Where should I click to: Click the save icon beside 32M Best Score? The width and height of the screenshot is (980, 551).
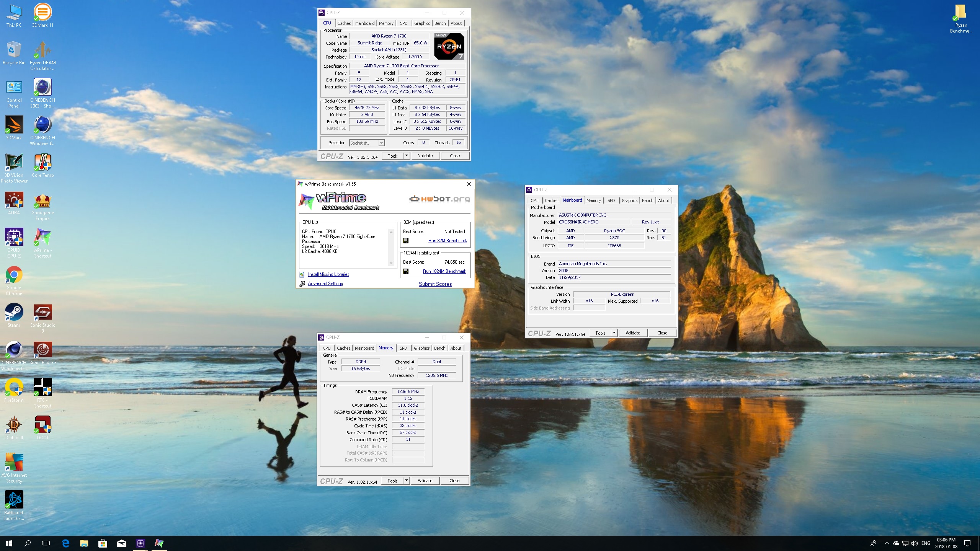406,241
